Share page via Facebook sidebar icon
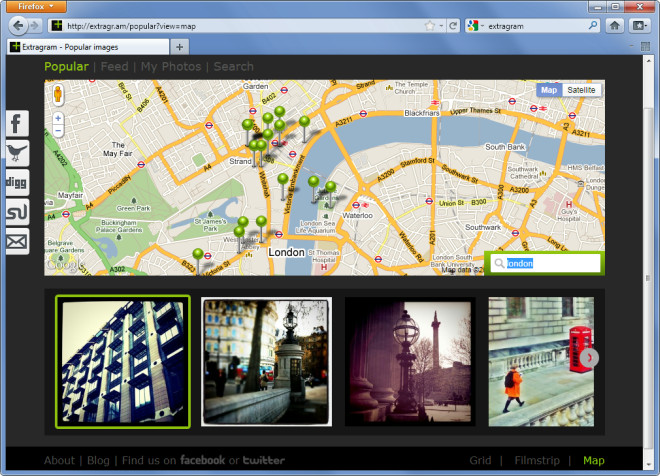 tap(17, 123)
